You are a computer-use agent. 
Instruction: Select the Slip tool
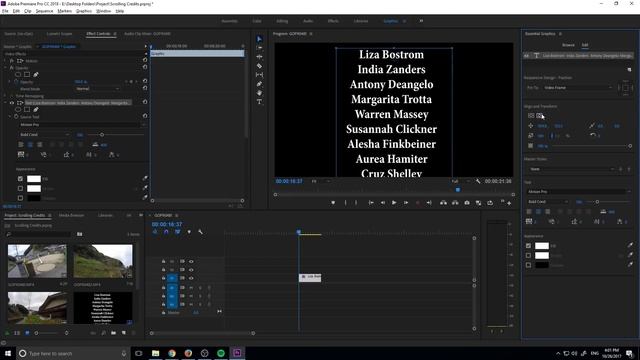tap(259, 75)
